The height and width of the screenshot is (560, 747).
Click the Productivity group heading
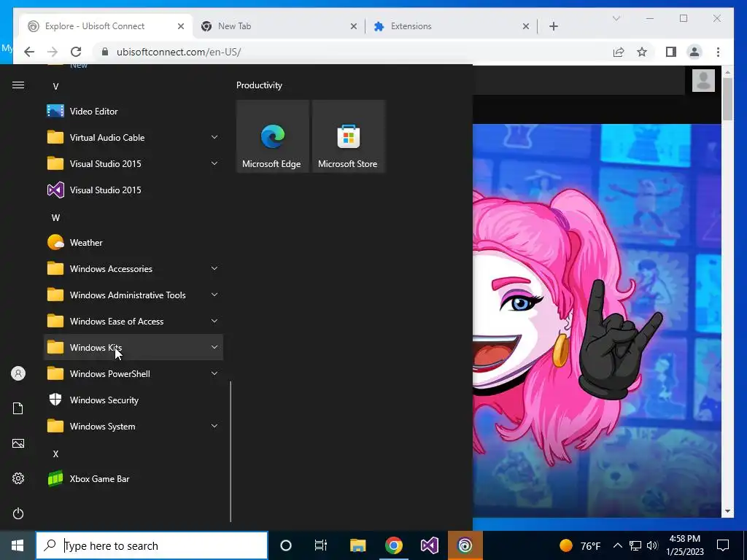(259, 85)
